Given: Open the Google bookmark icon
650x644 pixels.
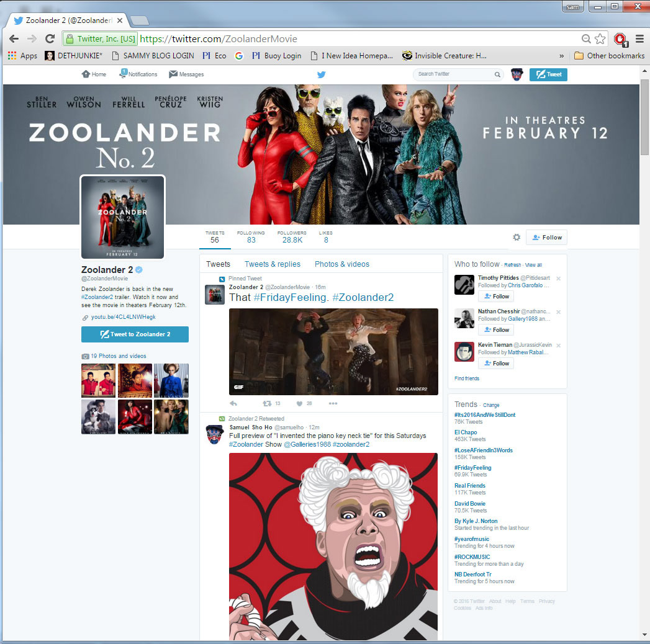Looking at the screenshot, I should pos(239,55).
